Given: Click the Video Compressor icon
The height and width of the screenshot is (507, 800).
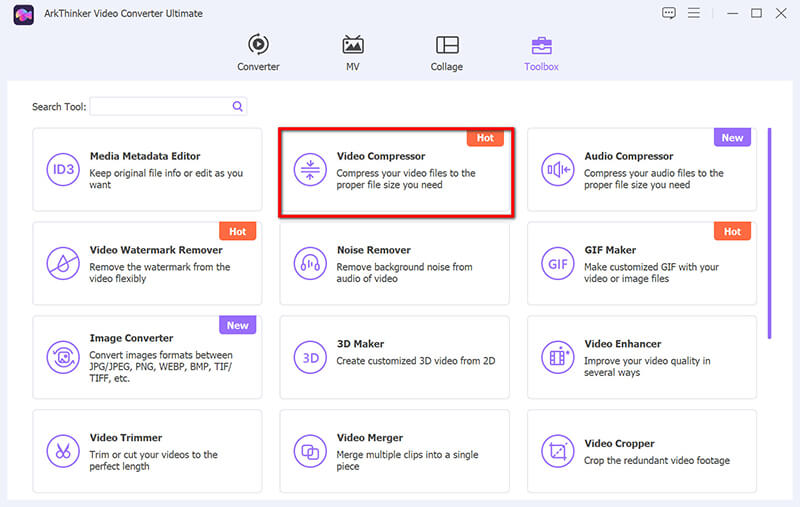Looking at the screenshot, I should (x=310, y=169).
